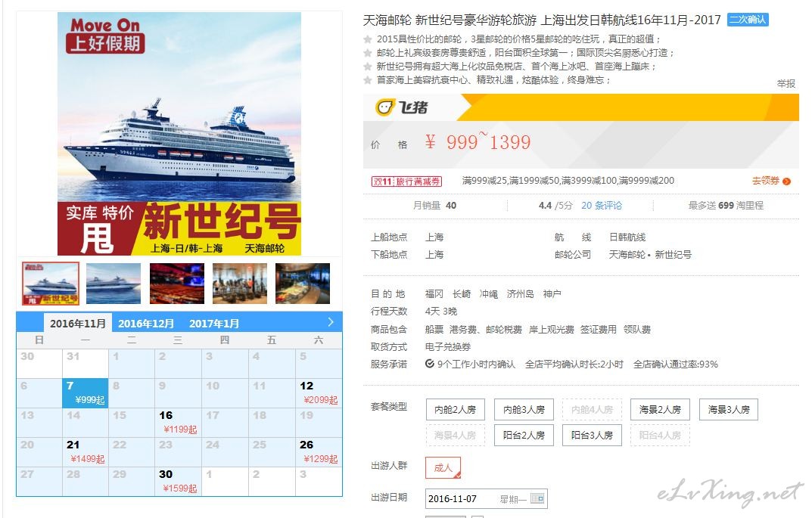
Task: Switch to the 2016年11月 calendar tab
Action: click(78, 324)
